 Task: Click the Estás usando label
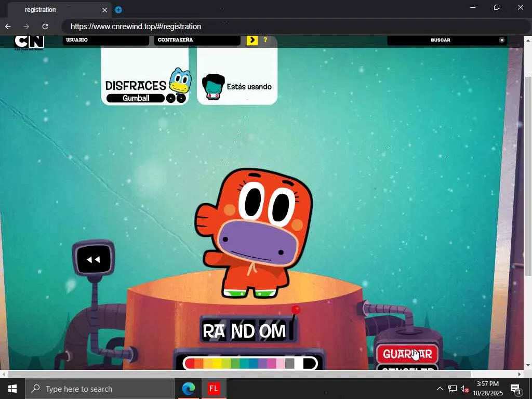pyautogui.click(x=249, y=87)
